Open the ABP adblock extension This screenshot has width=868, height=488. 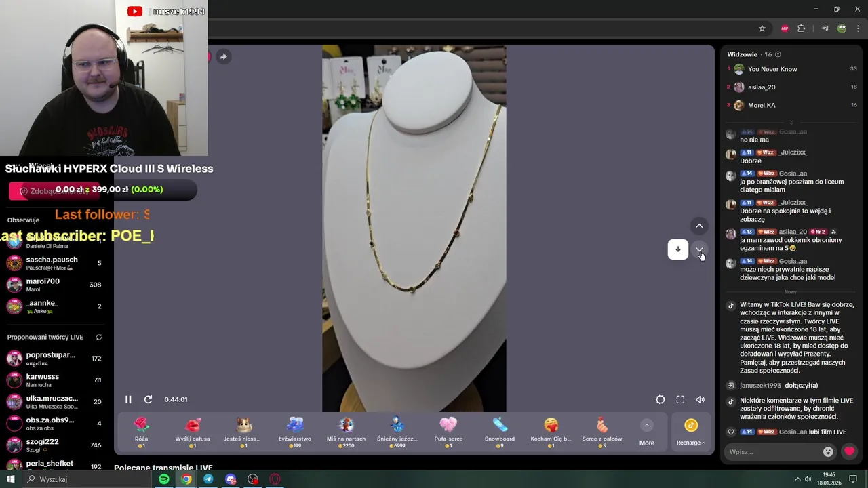coord(785,28)
